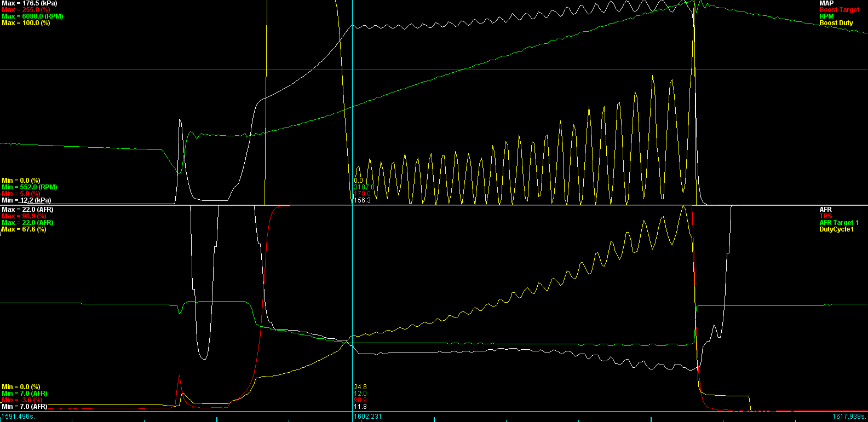
Task: Click the end time 1617.938s. label
Action: click(849, 417)
